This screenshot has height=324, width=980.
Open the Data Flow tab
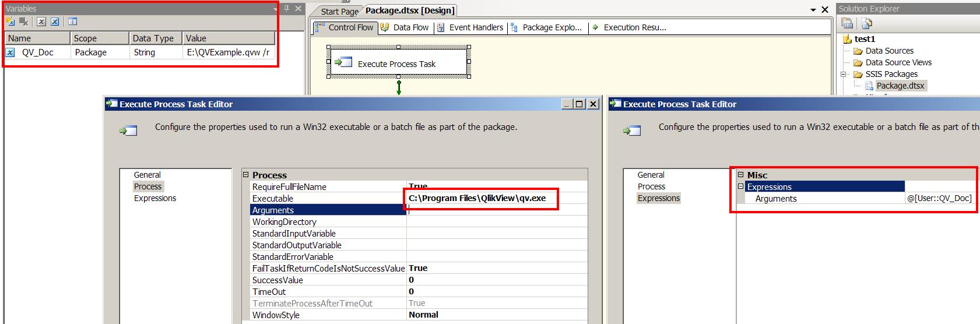click(x=405, y=27)
